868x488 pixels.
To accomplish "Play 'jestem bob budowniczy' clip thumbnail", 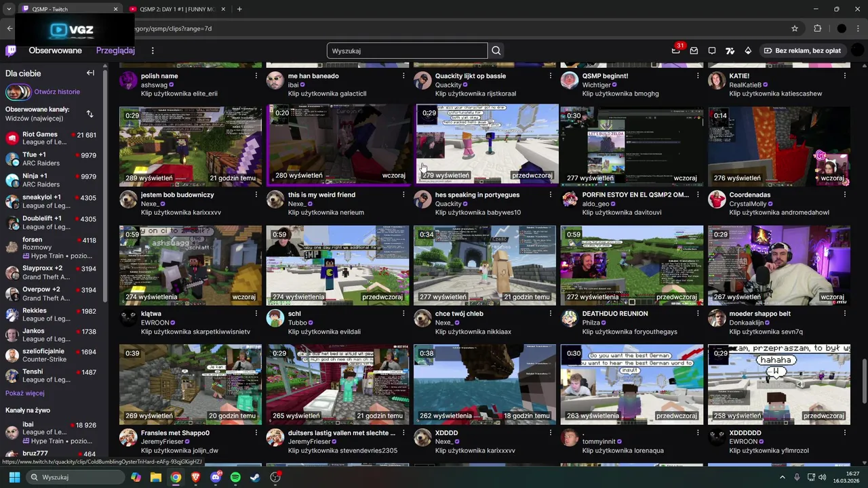I will (191, 146).
